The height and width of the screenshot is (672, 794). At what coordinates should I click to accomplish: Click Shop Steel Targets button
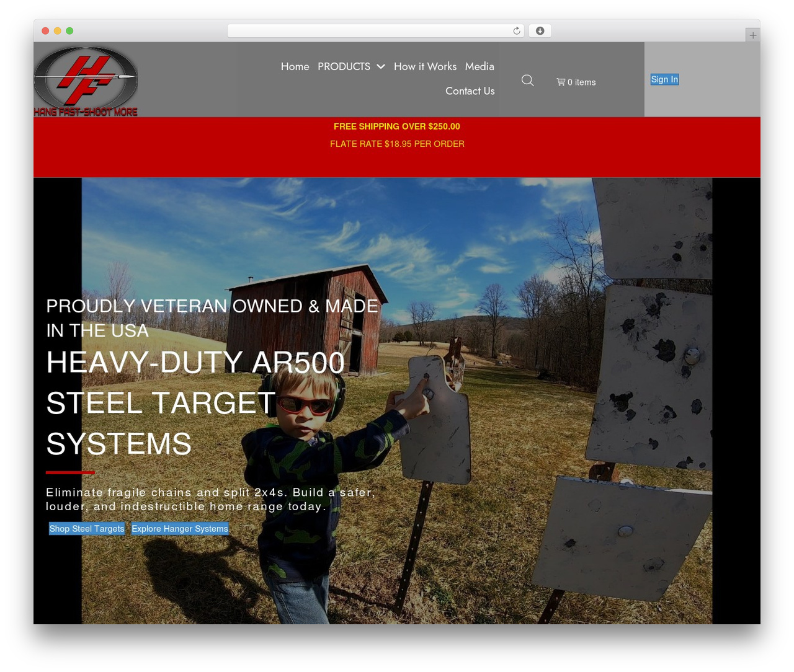click(x=87, y=529)
